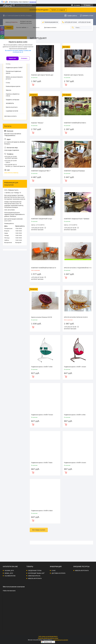Expand phone info for КОМПЛЕКТ ОБЕДЕННЫЙ Сатурн
The height and width of the screenshot is (644, 96).
45,228
